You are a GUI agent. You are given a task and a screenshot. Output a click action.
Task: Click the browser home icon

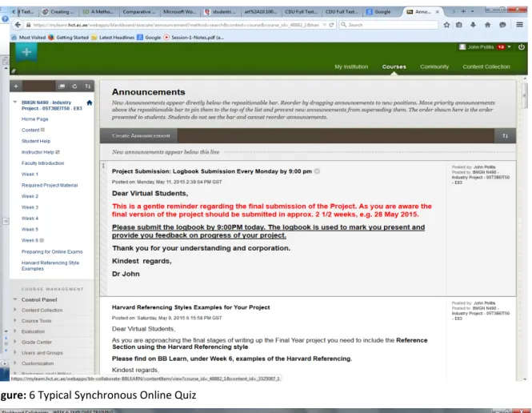coord(487,25)
